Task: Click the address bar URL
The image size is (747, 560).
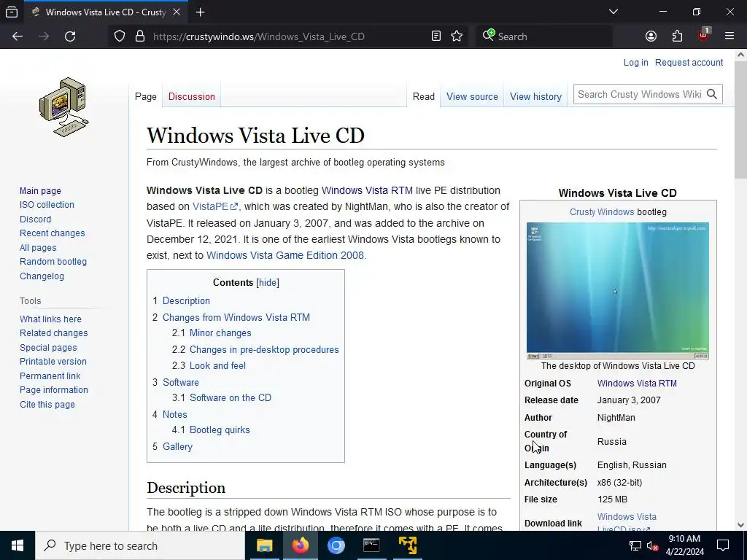Action: 259,36
